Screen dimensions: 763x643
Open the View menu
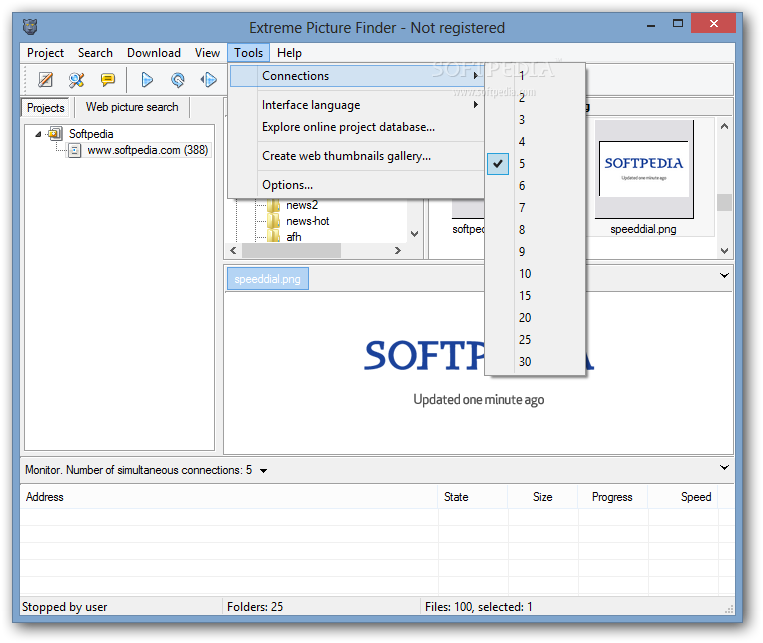207,53
